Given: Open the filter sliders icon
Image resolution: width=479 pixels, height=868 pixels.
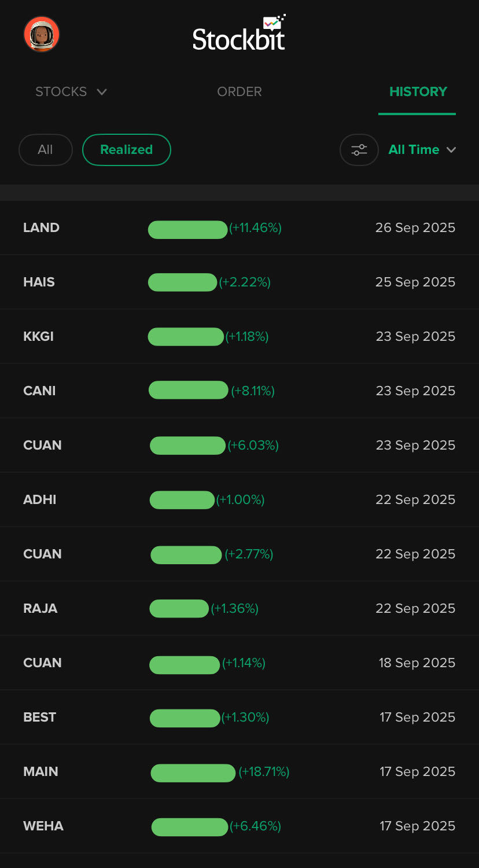Looking at the screenshot, I should (x=359, y=150).
